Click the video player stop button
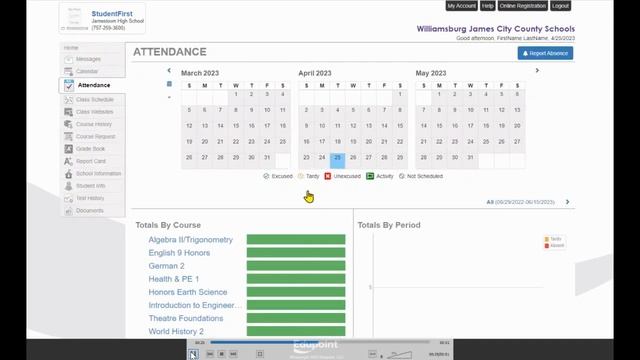640x360 pixels. click(221, 354)
